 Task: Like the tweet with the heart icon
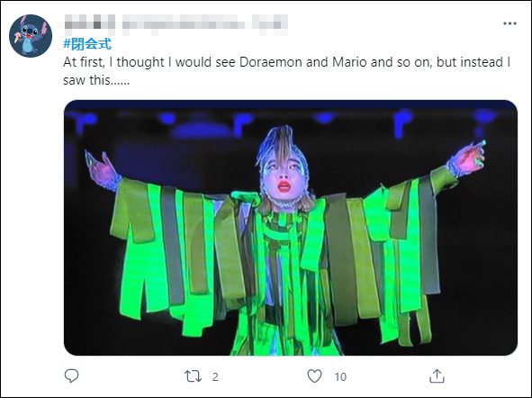(314, 376)
